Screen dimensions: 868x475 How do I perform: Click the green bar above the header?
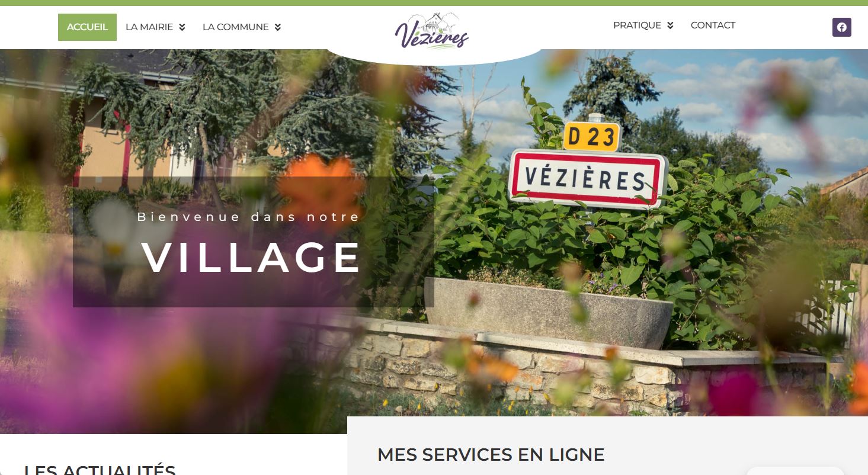(434, 3)
